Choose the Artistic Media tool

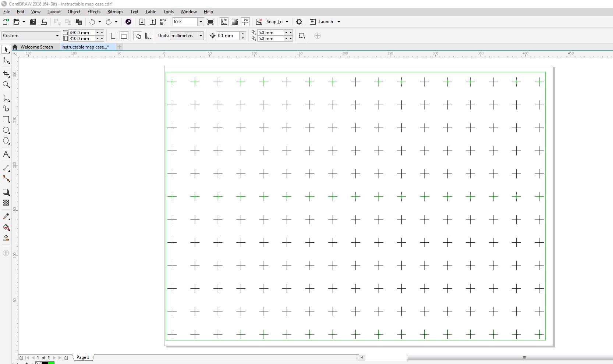[6, 108]
